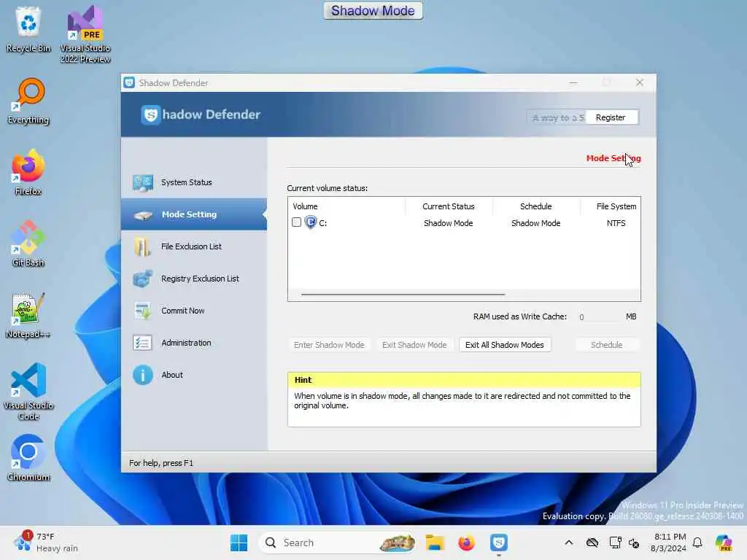Viewport: 747px width, 560px height.
Task: Go to the Mode Setting section
Action: click(x=194, y=215)
